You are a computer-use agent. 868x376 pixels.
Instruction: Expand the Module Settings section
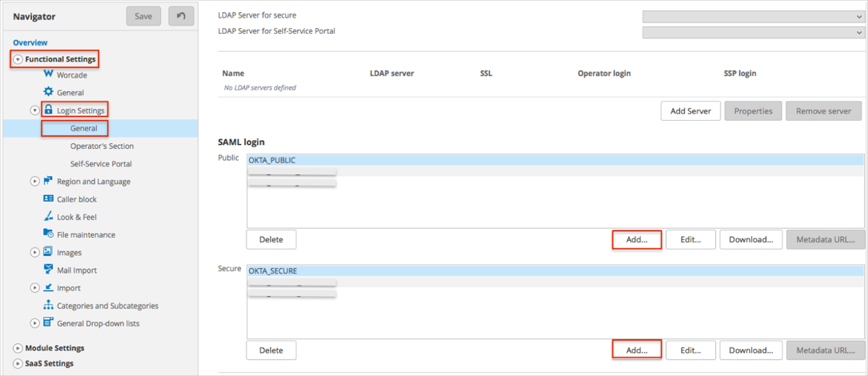click(x=18, y=348)
